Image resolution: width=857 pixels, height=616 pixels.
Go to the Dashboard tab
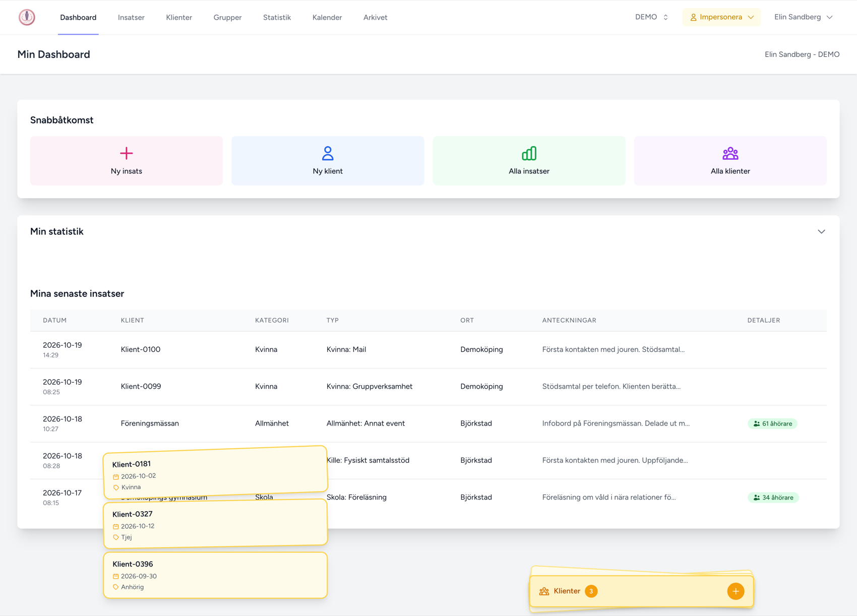tap(78, 18)
